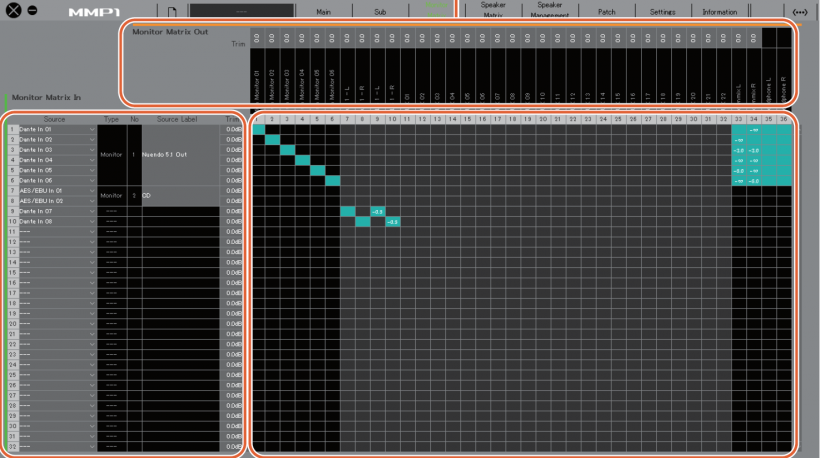The height and width of the screenshot is (458, 820).
Task: Open the Patch tab
Action: click(x=606, y=12)
